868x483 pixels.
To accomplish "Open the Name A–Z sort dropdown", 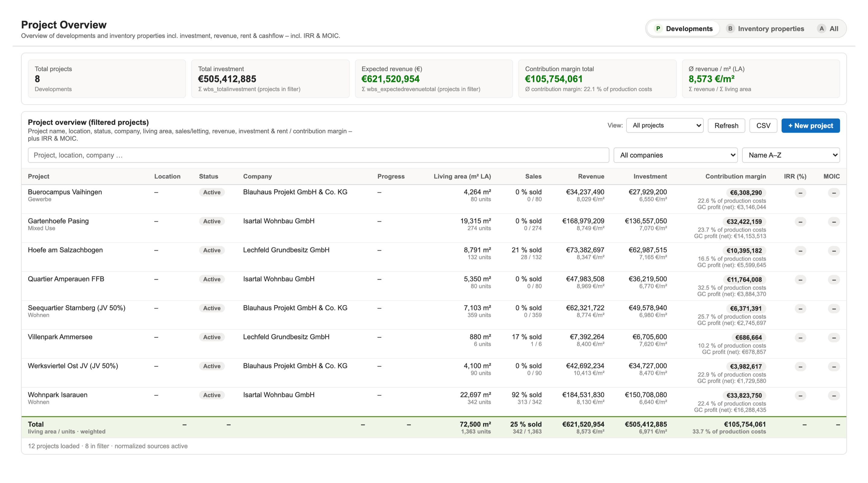I will [x=791, y=155].
